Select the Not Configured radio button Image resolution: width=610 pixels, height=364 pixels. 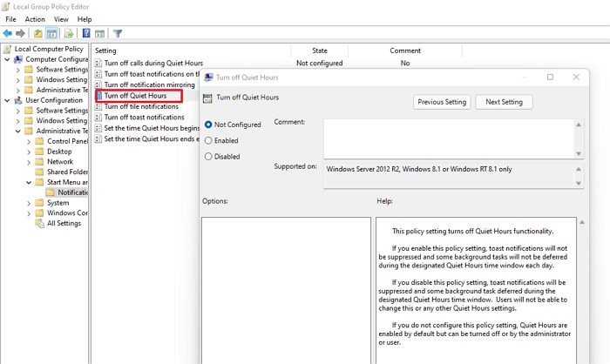[x=208, y=125]
